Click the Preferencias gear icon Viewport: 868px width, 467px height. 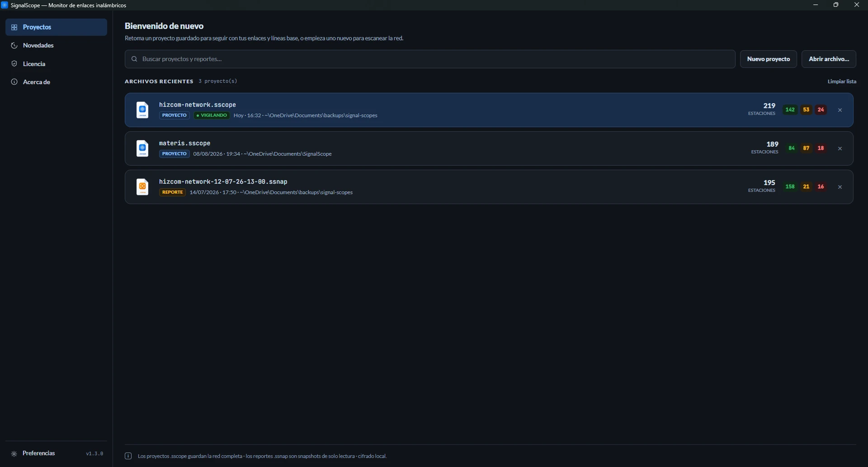click(x=14, y=453)
